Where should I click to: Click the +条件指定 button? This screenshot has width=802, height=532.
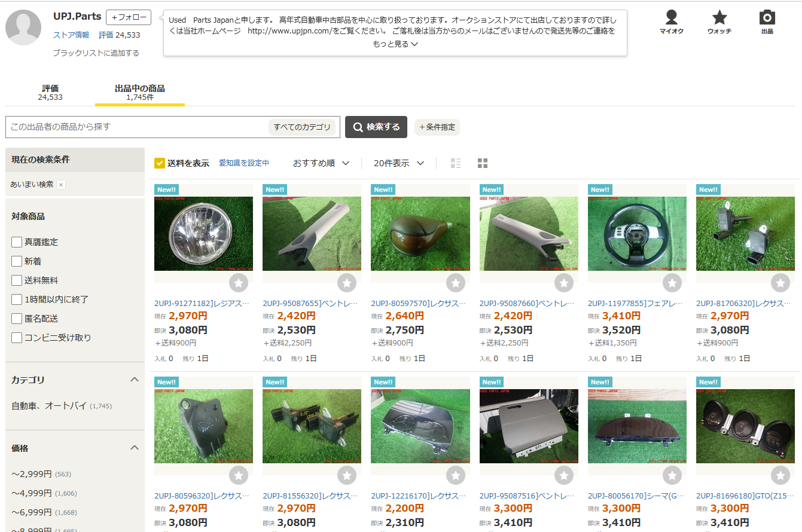(x=437, y=127)
